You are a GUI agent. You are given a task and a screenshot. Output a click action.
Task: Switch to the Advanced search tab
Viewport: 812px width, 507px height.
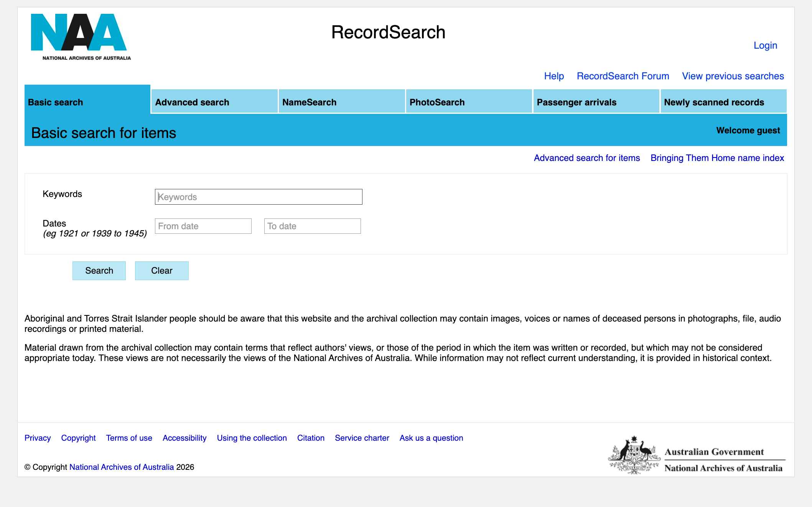pyautogui.click(x=214, y=102)
